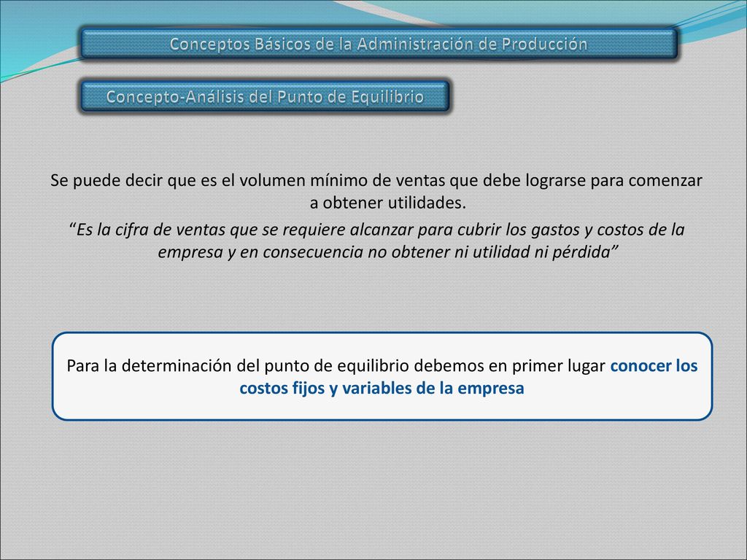Click the italic line 'empresa y en consecuencia no obtener'
This screenshot has height=560, width=747.
click(388, 252)
